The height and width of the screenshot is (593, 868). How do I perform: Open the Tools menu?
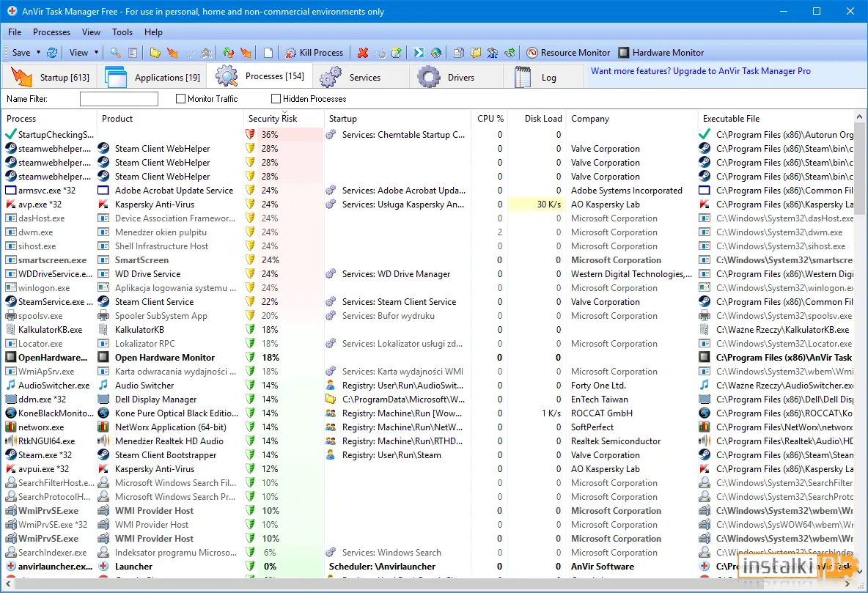pos(122,32)
